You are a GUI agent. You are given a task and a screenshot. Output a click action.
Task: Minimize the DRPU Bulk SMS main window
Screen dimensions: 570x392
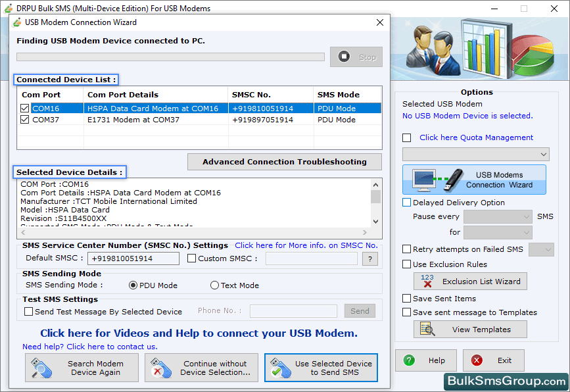494,9
